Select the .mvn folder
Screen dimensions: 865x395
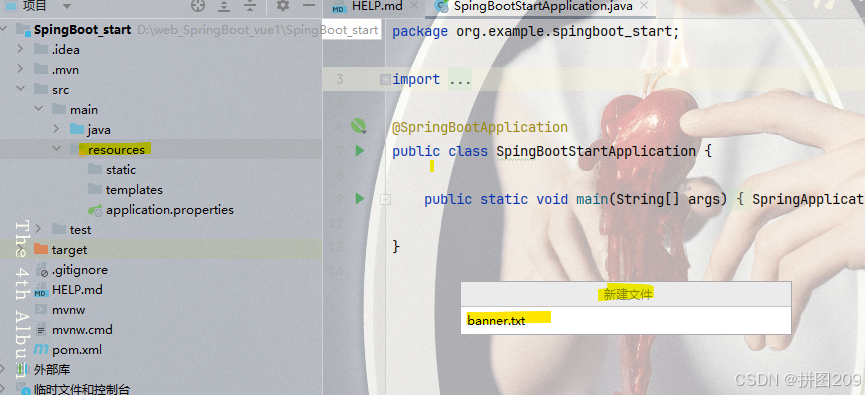tap(65, 70)
